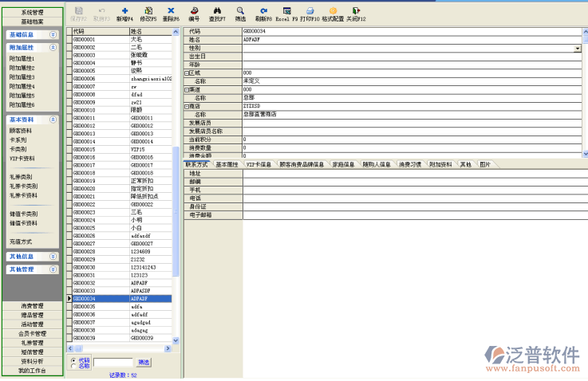Image resolution: width=588 pixels, height=381 pixels.
Task: Collapse the 区域 tree row toggle
Action: (x=187, y=73)
